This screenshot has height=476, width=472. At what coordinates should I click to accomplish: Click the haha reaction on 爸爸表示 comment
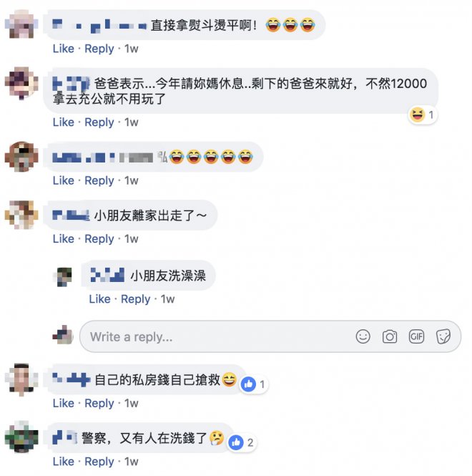[x=422, y=115]
